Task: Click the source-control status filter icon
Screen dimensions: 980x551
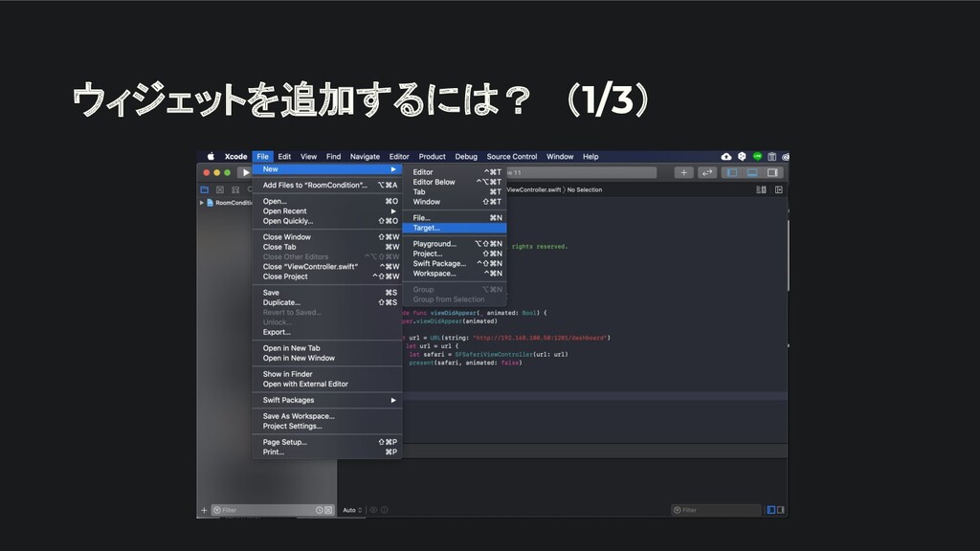Action: click(328, 510)
